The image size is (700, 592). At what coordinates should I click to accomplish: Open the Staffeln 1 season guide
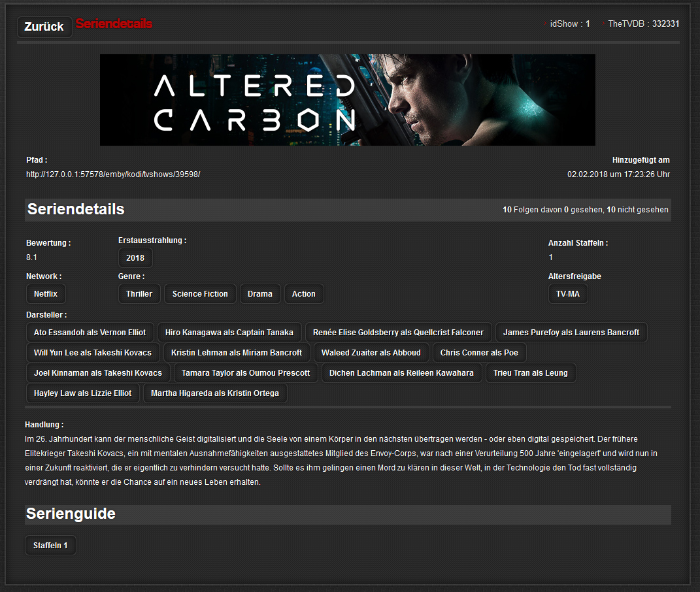[50, 546]
